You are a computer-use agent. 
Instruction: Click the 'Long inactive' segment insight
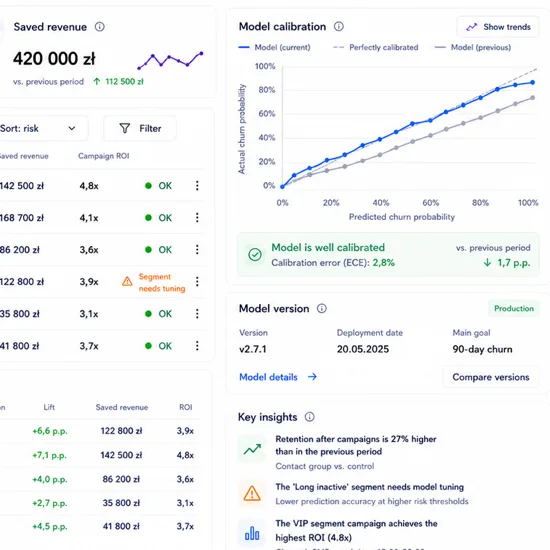click(369, 487)
